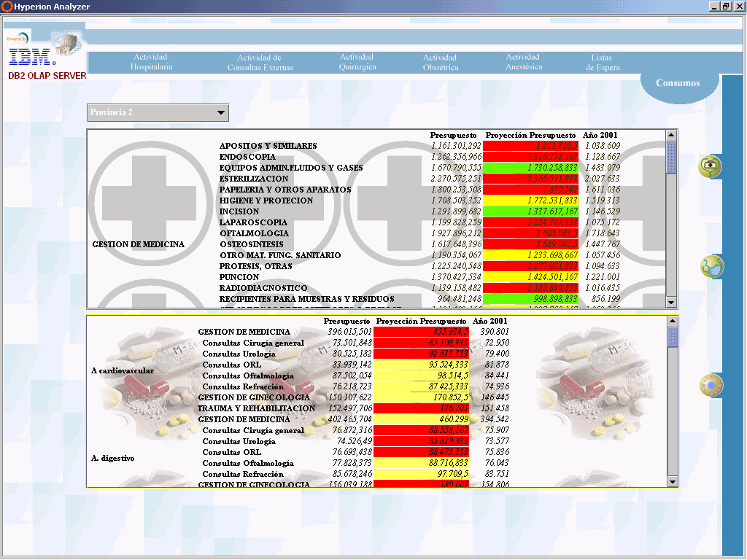Select the Actividad Obstétrica tab
The height and width of the screenshot is (560, 747).
click(x=440, y=63)
